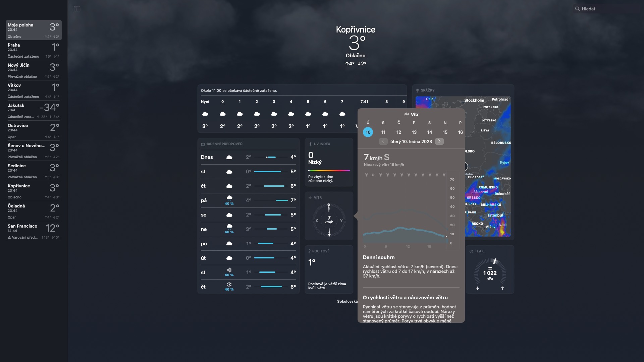The image size is (644, 362).
Task: Toggle the sidebar panel icon
Action: click(77, 9)
